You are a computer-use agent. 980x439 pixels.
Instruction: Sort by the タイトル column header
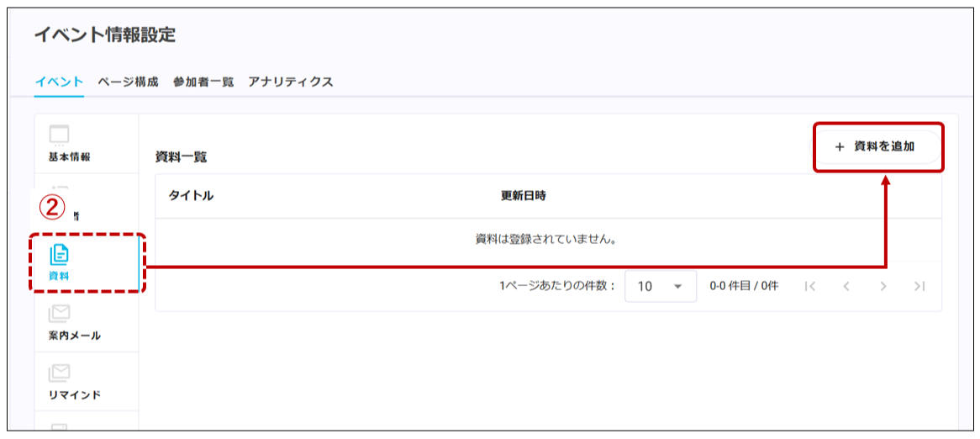[x=192, y=196]
